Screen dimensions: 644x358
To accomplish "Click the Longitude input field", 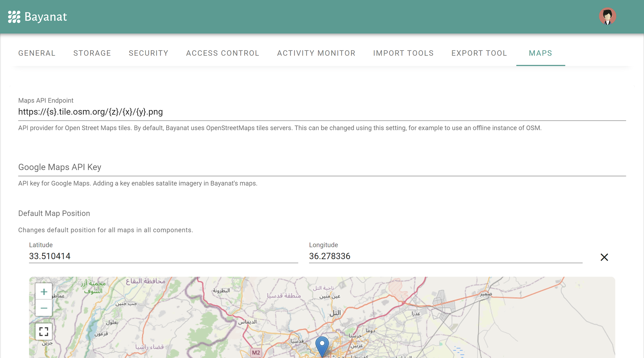I will [x=445, y=256].
